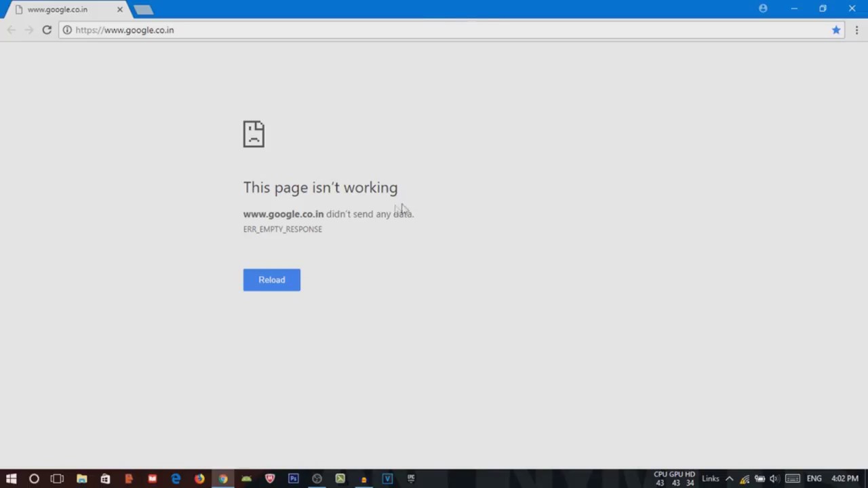Click the battery power tray icon
Viewport: 868px width, 488px height.
tap(759, 479)
